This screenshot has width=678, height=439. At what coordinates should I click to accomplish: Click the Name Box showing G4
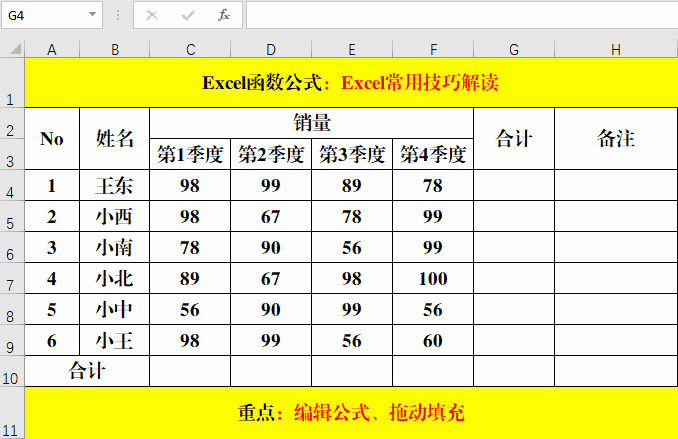[52, 15]
